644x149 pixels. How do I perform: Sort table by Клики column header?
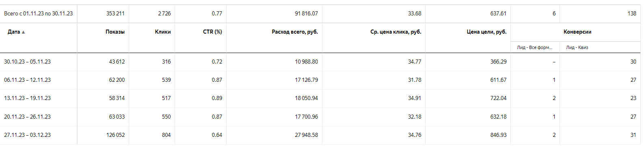pyautogui.click(x=163, y=32)
